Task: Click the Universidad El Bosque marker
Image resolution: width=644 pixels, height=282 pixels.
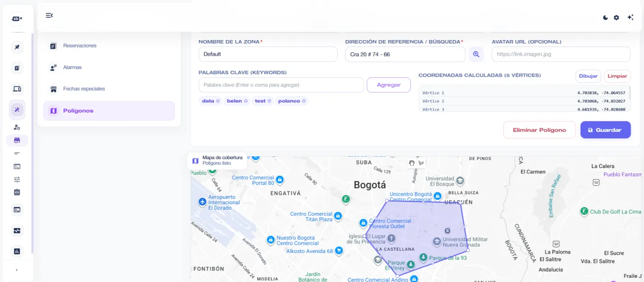Action: point(460,180)
